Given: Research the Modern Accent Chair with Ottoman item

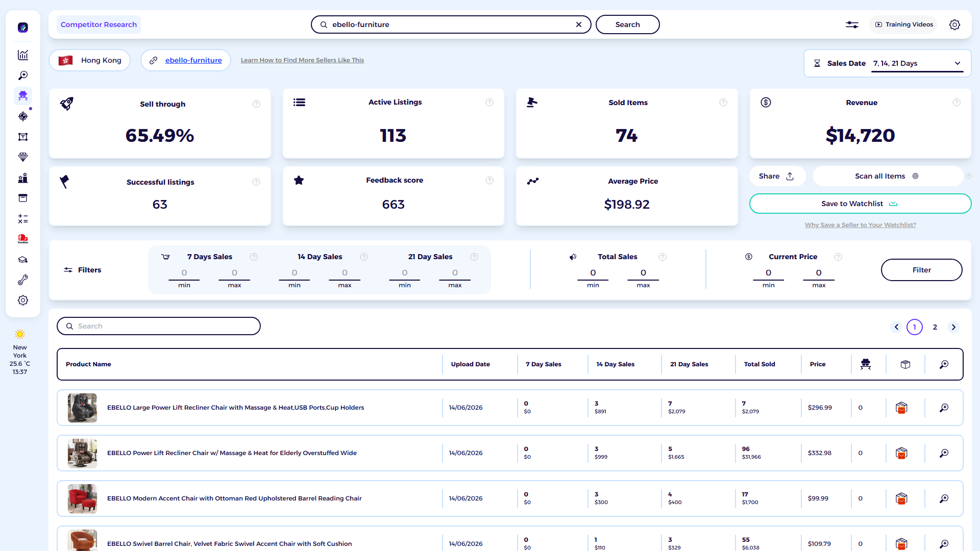Looking at the screenshot, I should click(944, 498).
